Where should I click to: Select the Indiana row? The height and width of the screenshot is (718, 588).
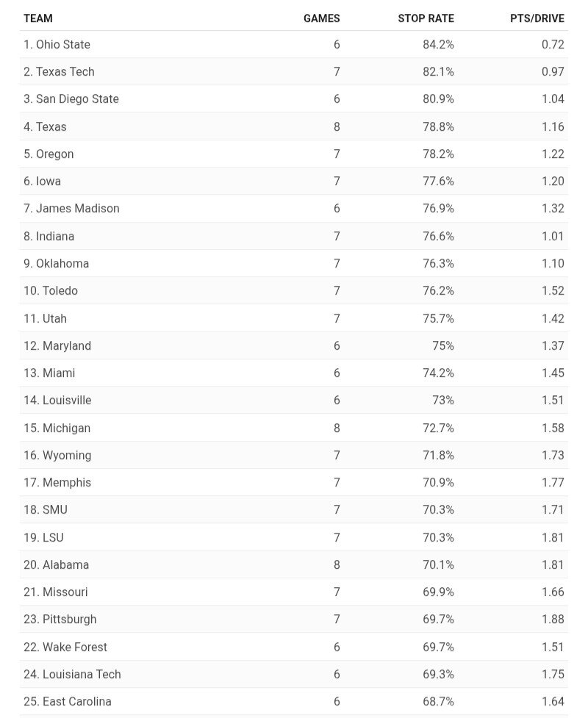click(x=294, y=237)
